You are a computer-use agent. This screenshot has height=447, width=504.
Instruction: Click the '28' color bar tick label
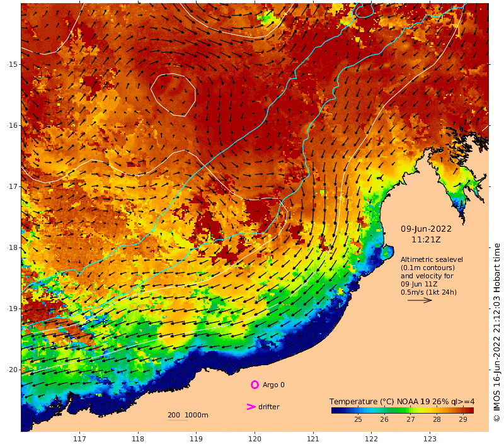[x=437, y=419]
